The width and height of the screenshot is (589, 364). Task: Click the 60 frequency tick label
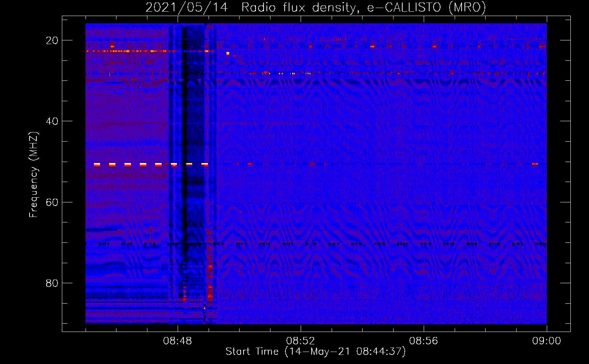point(52,202)
